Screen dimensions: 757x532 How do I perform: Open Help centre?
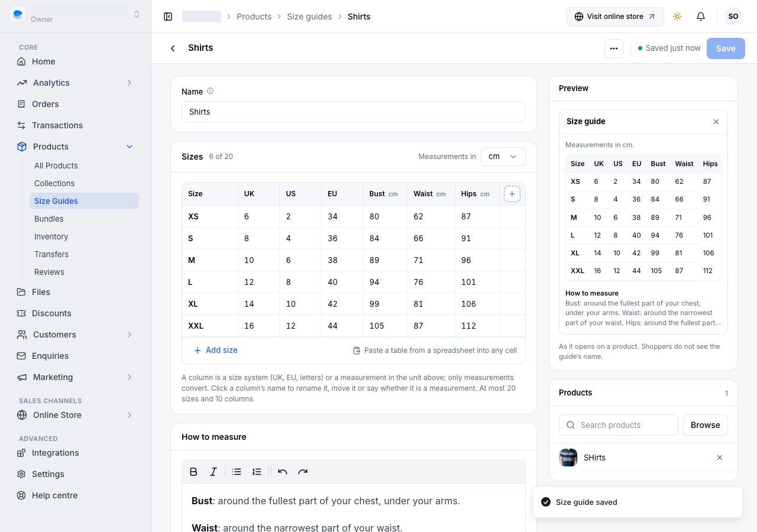pos(76,495)
